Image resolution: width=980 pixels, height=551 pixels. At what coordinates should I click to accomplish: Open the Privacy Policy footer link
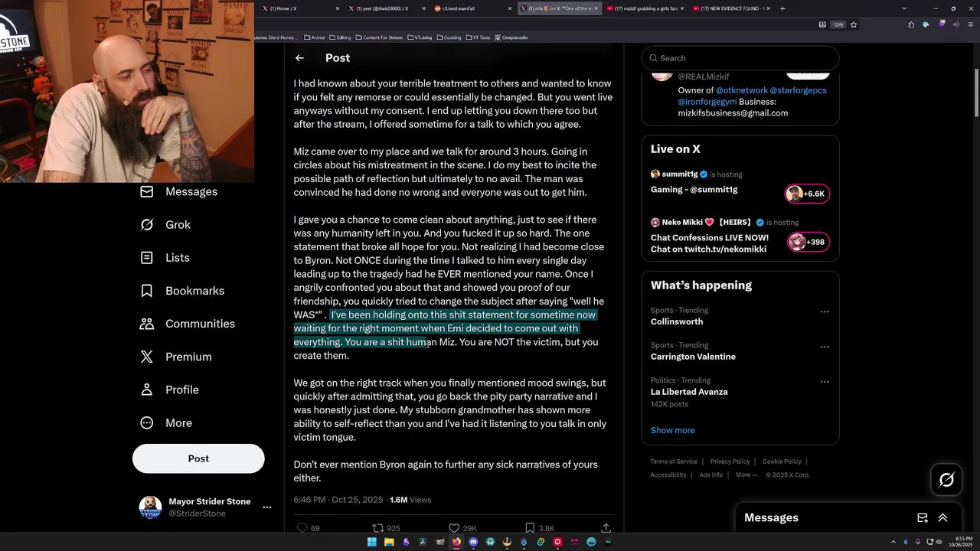click(730, 461)
